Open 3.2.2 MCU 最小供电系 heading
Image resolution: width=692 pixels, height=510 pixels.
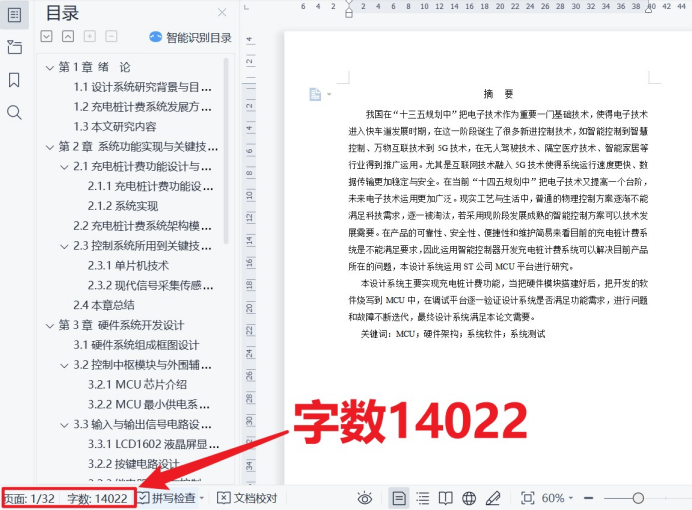click(x=149, y=405)
